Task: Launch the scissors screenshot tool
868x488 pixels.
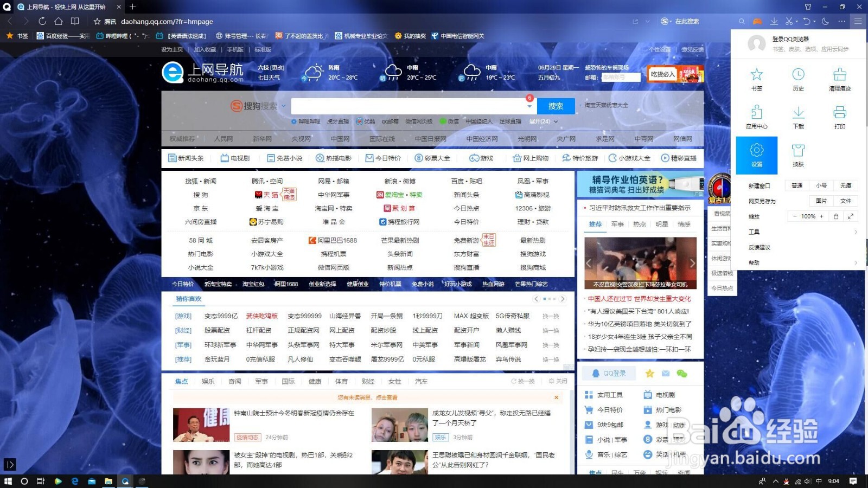Action: click(789, 22)
